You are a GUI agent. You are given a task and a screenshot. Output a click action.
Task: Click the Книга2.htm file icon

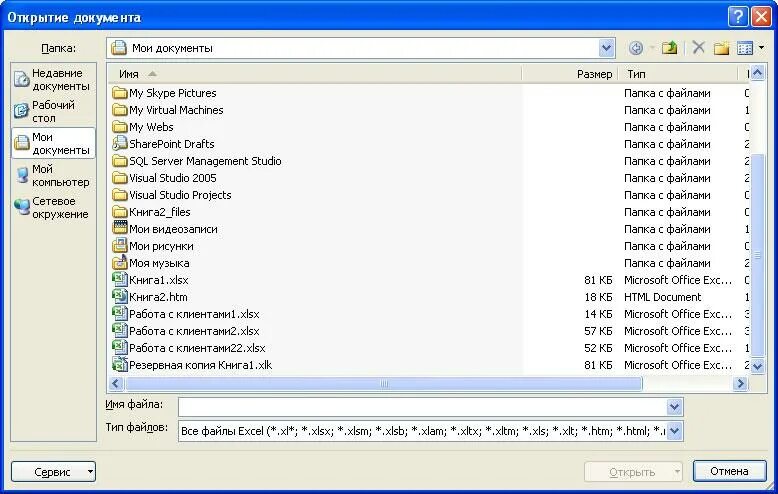(x=120, y=297)
